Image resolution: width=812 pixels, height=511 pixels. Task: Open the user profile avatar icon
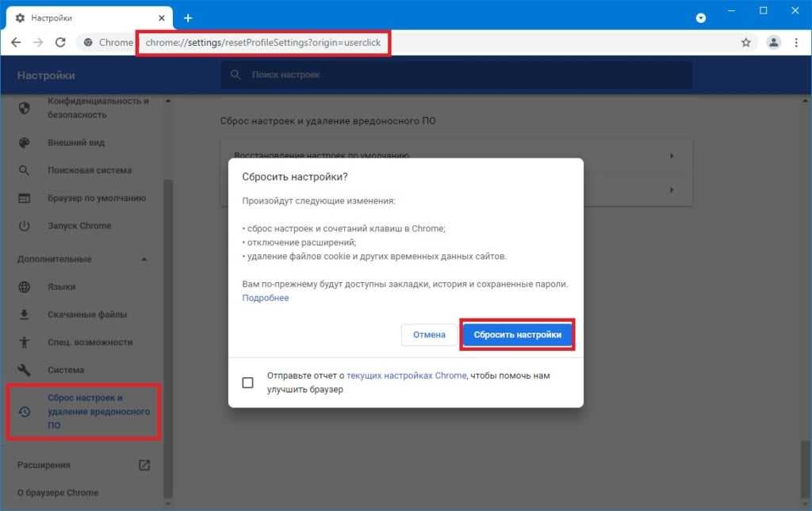[773, 43]
